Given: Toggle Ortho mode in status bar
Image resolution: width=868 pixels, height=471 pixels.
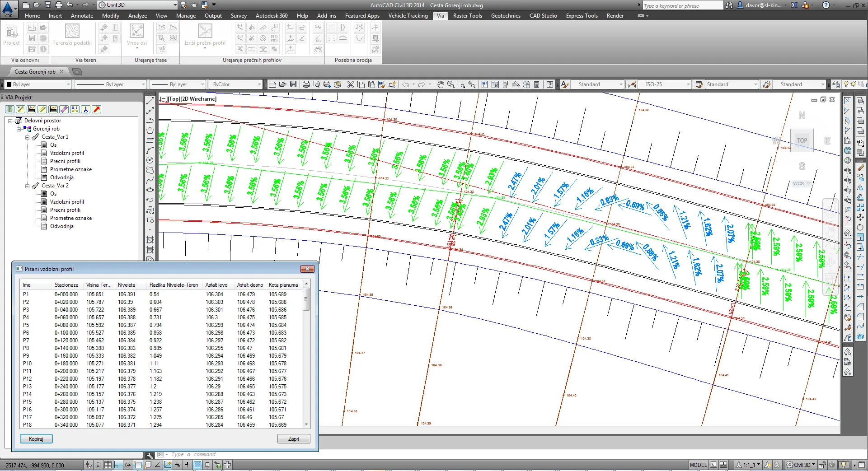Looking at the screenshot, I should 118,465.
